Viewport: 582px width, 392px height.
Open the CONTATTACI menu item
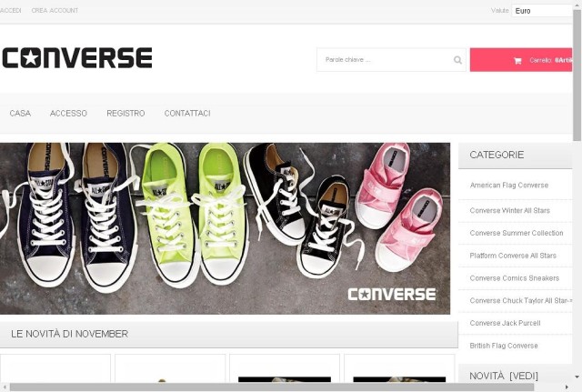(187, 113)
